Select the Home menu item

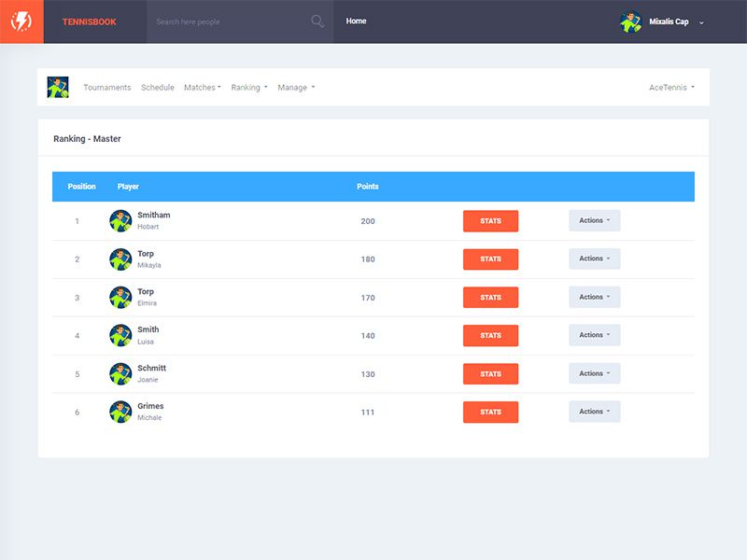pyautogui.click(x=355, y=20)
